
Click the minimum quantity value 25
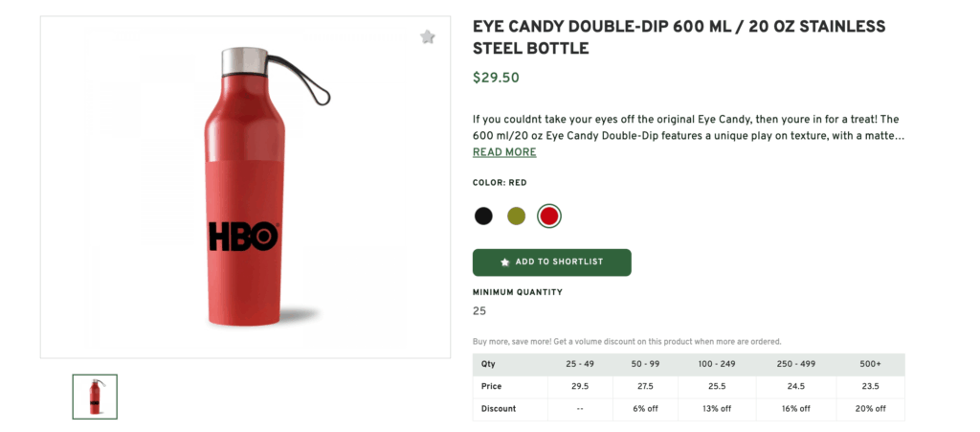479,311
